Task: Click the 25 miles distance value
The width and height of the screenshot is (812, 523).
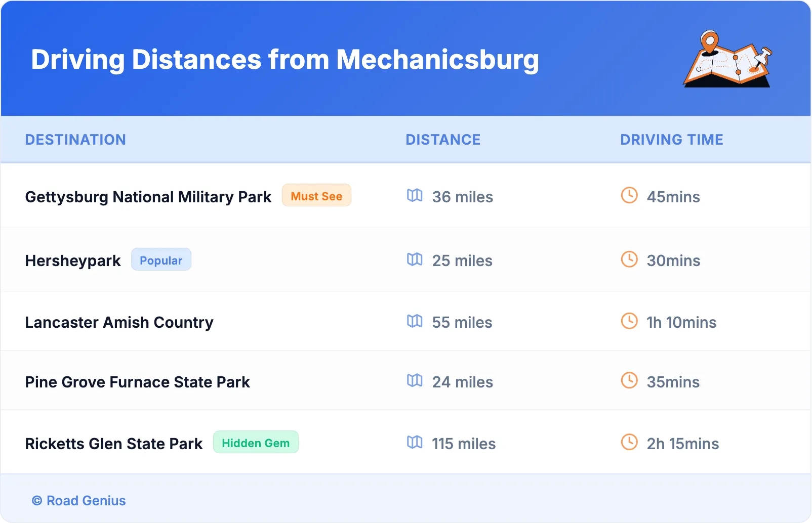Action: [462, 260]
